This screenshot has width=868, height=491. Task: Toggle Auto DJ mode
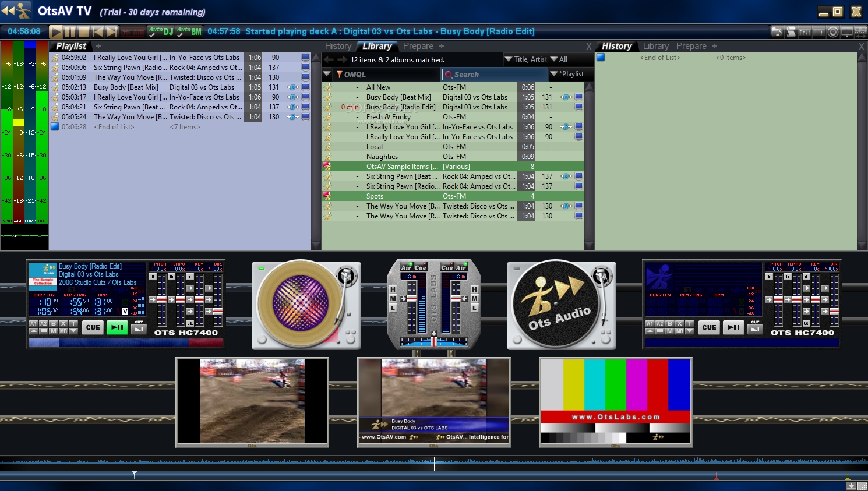point(161,31)
